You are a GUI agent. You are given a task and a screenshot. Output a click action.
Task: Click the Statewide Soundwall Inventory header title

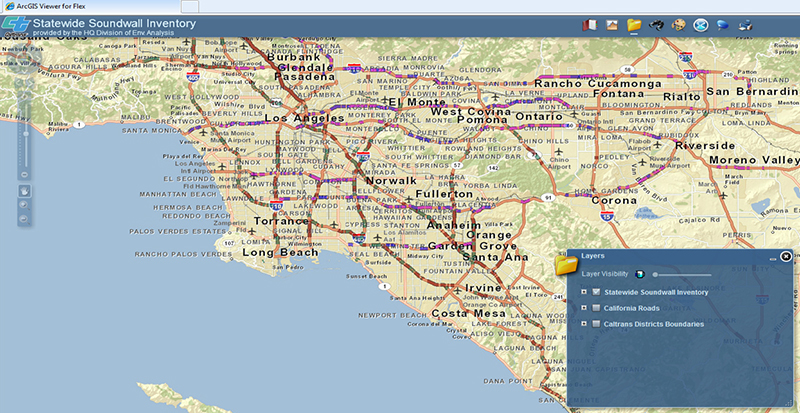pyautogui.click(x=114, y=23)
